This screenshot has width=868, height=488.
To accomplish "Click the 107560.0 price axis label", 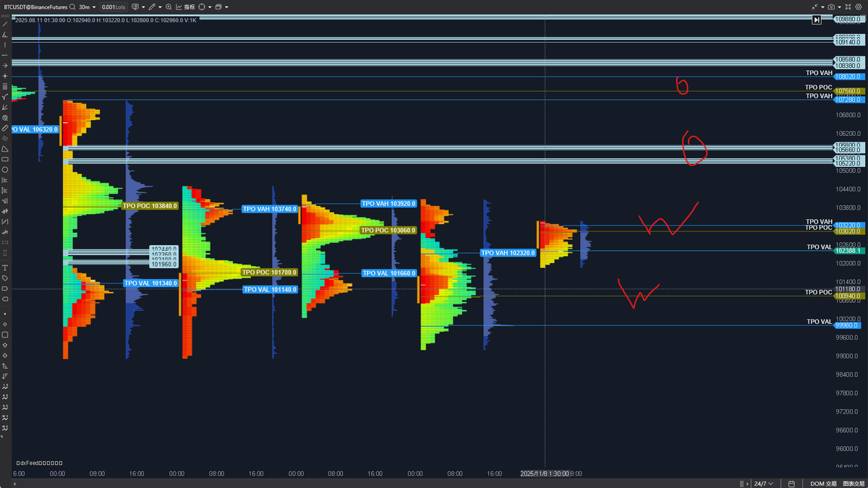I will (848, 91).
